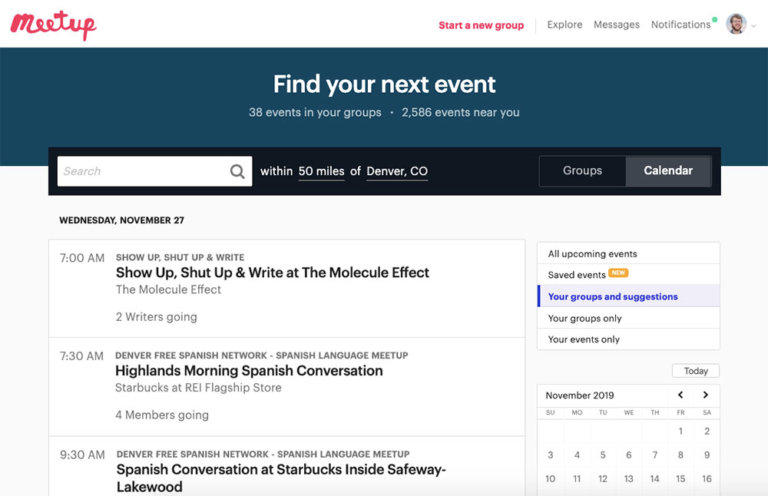This screenshot has width=768, height=496.
Task: Go to next month in calendar
Action: (x=705, y=395)
